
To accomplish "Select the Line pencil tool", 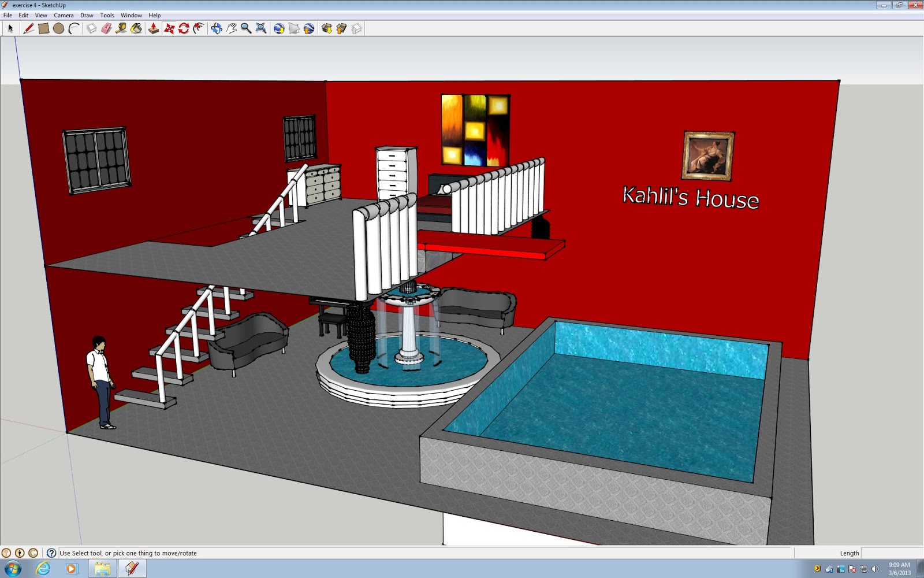I will tap(28, 28).
